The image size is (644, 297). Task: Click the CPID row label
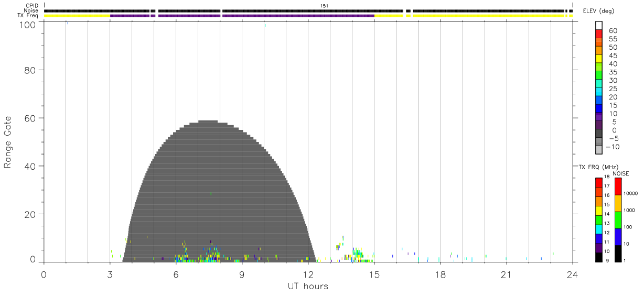click(x=33, y=5)
